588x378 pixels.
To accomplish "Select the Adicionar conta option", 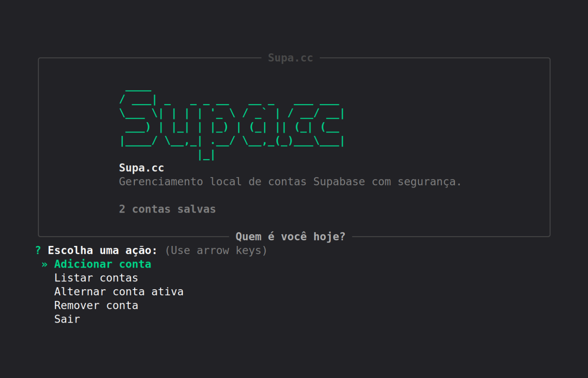I will pyautogui.click(x=103, y=264).
